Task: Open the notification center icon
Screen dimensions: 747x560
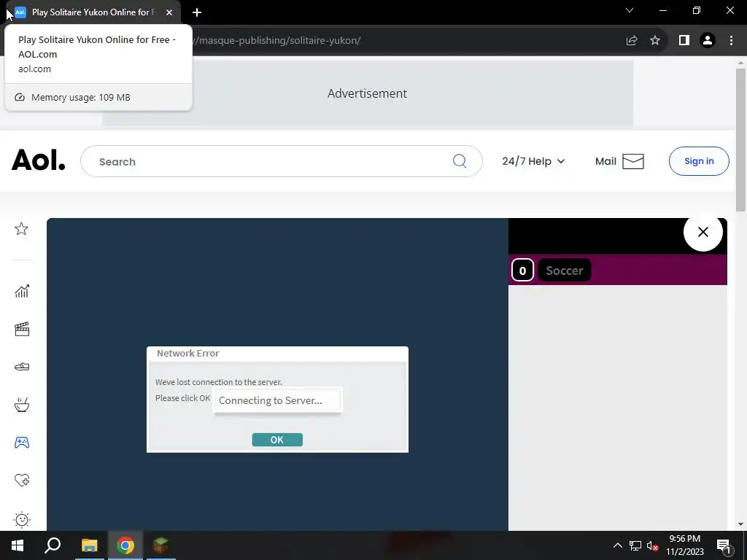Action: 724,545
